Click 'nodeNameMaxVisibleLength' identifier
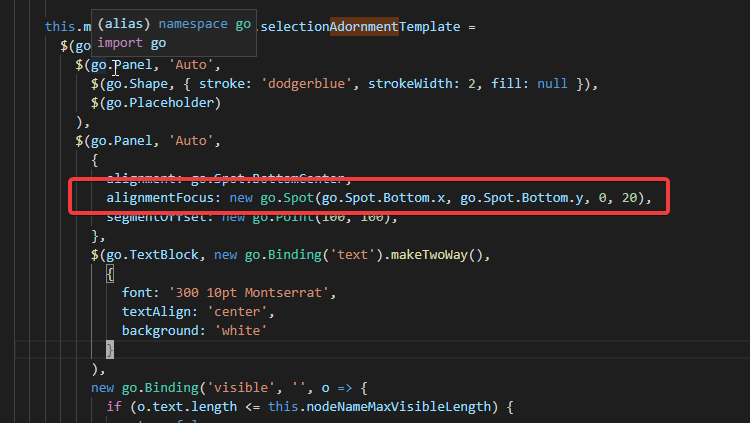Image resolution: width=750 pixels, height=423 pixels. point(399,407)
